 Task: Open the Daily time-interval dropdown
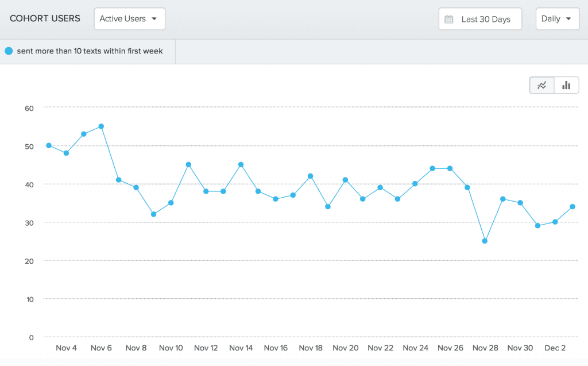point(557,18)
